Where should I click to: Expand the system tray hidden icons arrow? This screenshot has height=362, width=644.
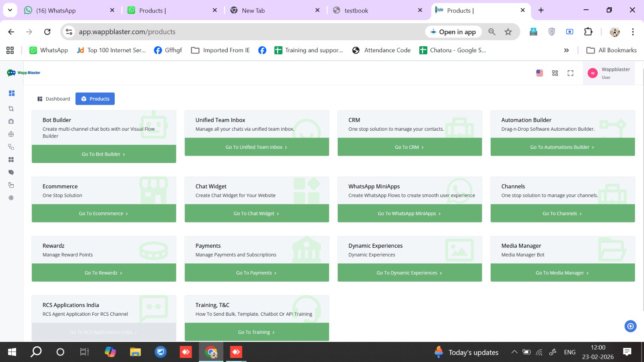tap(514, 352)
